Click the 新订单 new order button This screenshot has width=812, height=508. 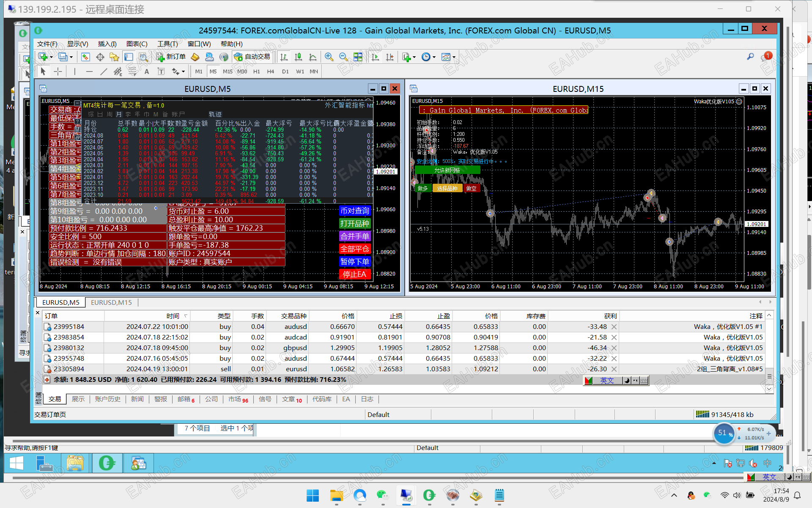tap(171, 57)
